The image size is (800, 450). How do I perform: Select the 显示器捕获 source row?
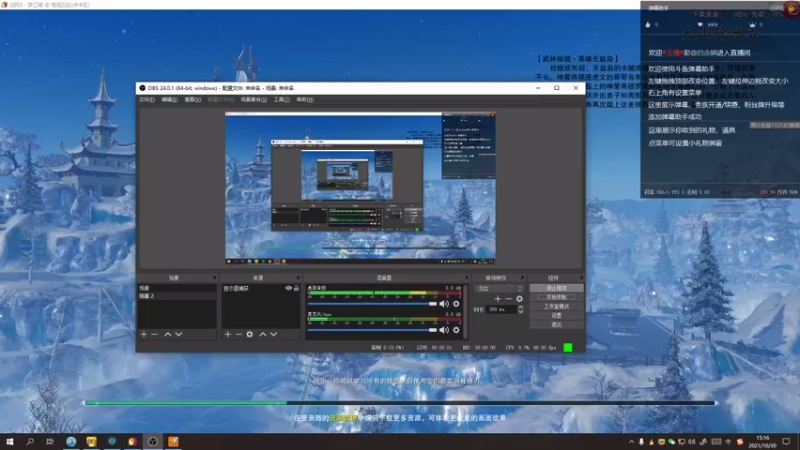261,288
